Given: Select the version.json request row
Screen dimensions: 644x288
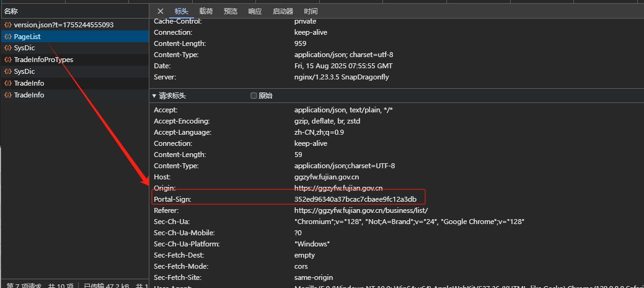Looking at the screenshot, I should pos(74,25).
